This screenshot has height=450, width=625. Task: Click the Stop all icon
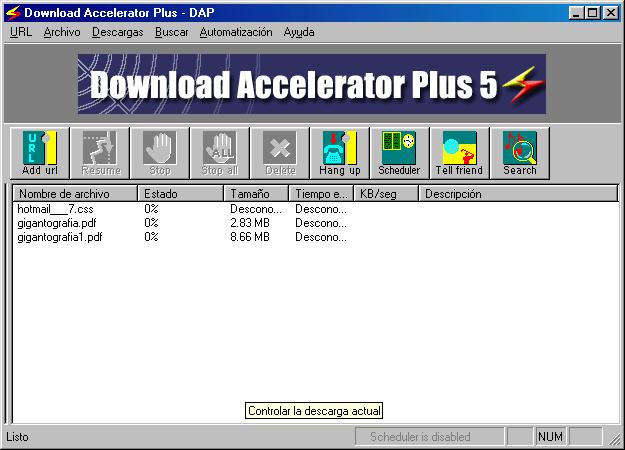pos(220,153)
